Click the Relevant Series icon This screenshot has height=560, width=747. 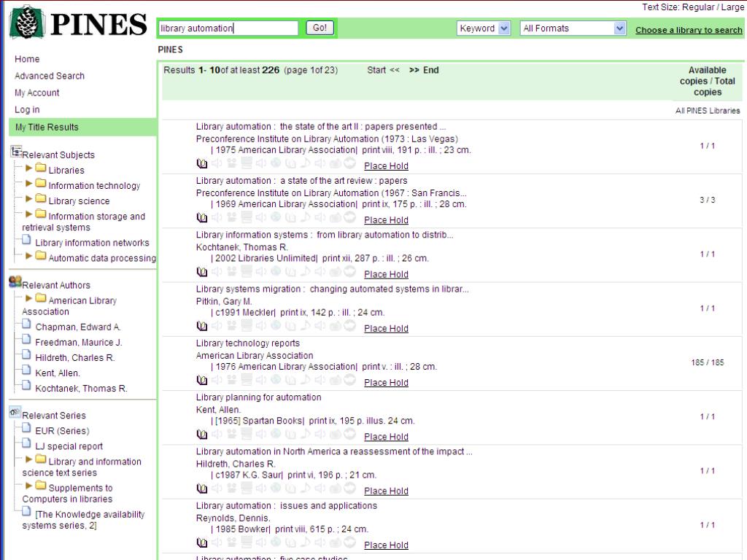point(15,413)
